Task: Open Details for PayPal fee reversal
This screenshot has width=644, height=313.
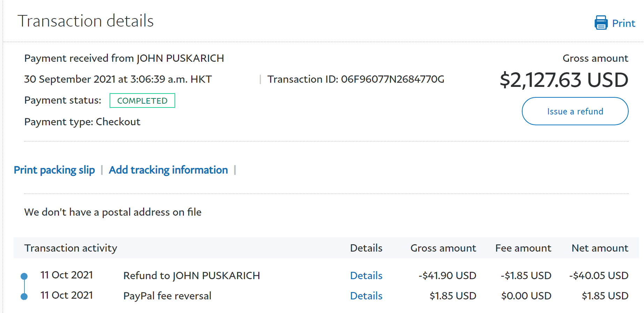Action: click(x=366, y=296)
